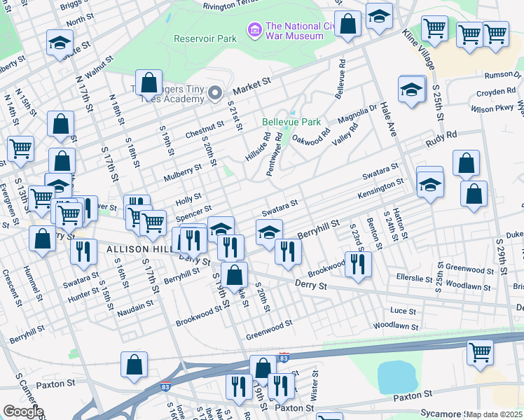The image size is (524, 420).
Task: Click shopping cart marker near S 13th St top
Action: [x=21, y=150]
